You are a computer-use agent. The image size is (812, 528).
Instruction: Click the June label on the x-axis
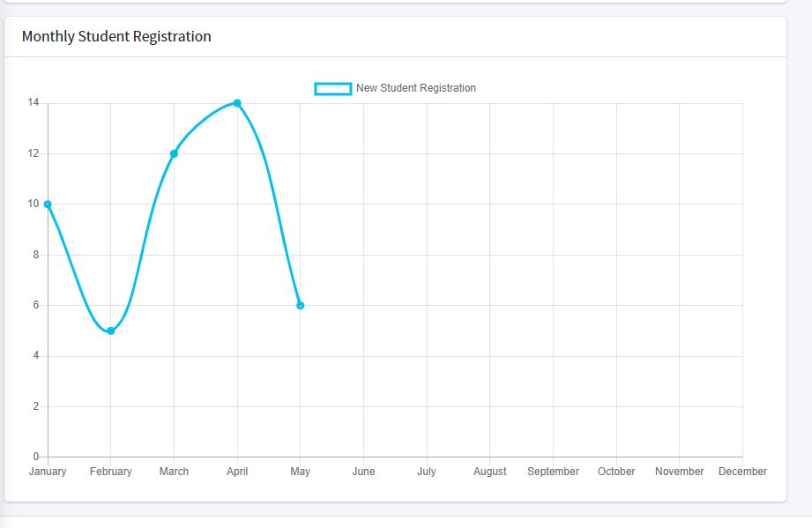(x=363, y=472)
